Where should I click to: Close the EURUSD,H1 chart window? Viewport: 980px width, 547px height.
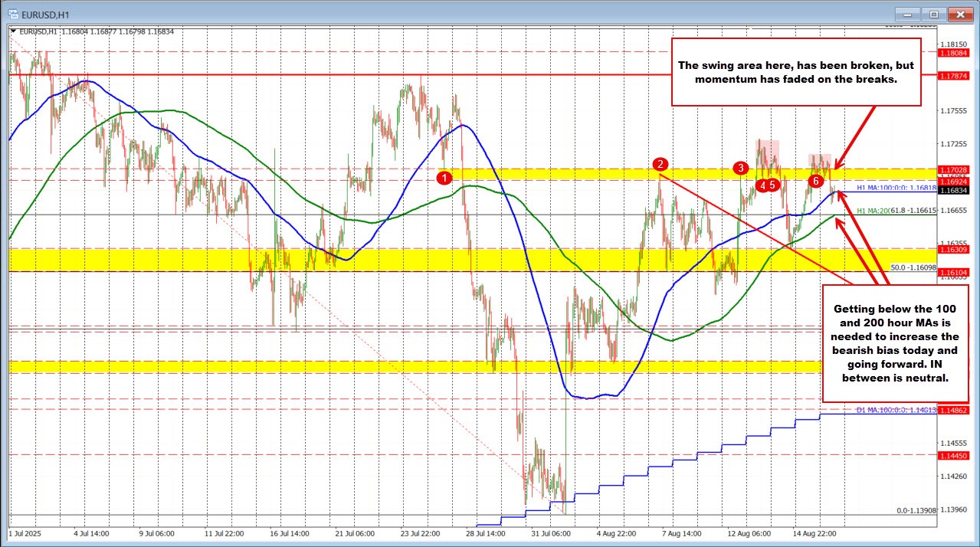tap(959, 14)
